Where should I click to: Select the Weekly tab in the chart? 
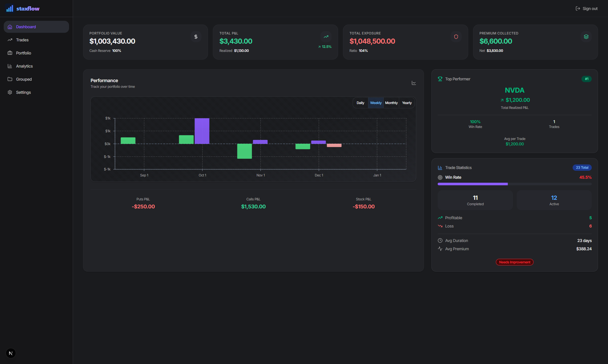375,103
